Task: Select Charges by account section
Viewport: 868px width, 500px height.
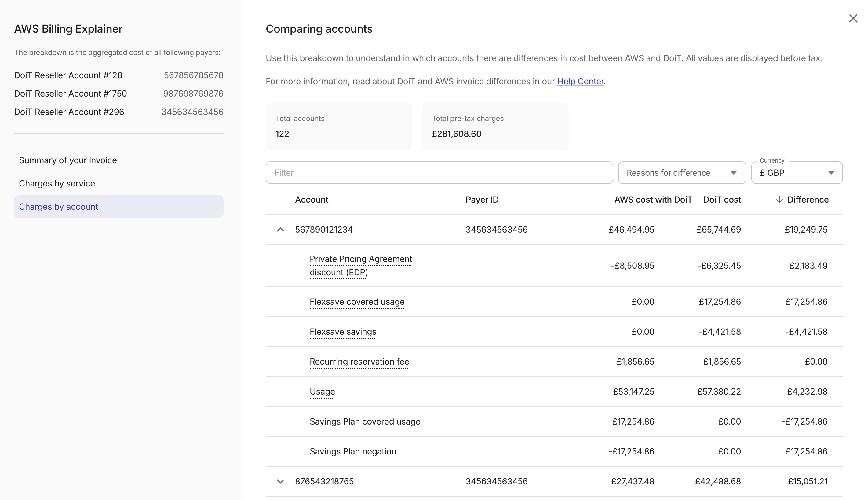Action: (x=119, y=207)
